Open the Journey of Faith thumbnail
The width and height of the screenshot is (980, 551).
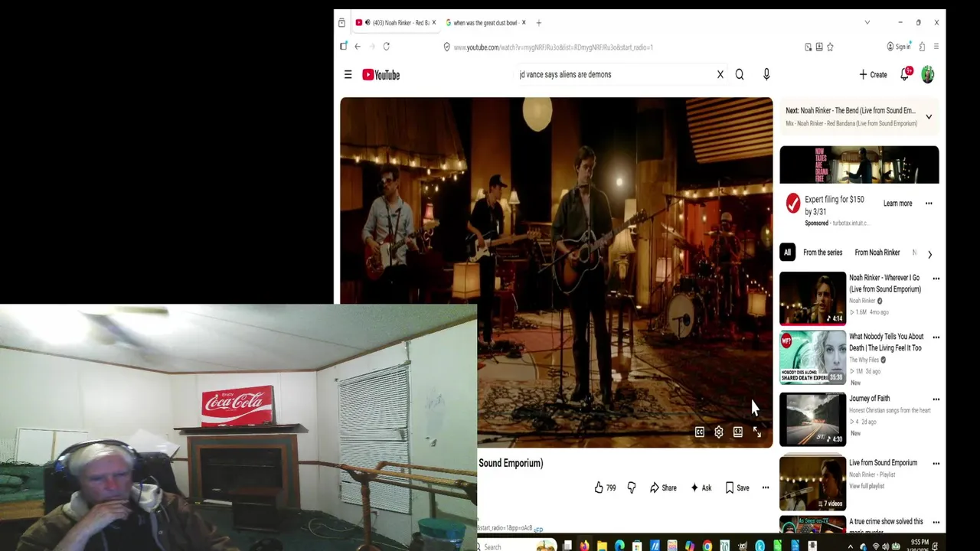812,419
